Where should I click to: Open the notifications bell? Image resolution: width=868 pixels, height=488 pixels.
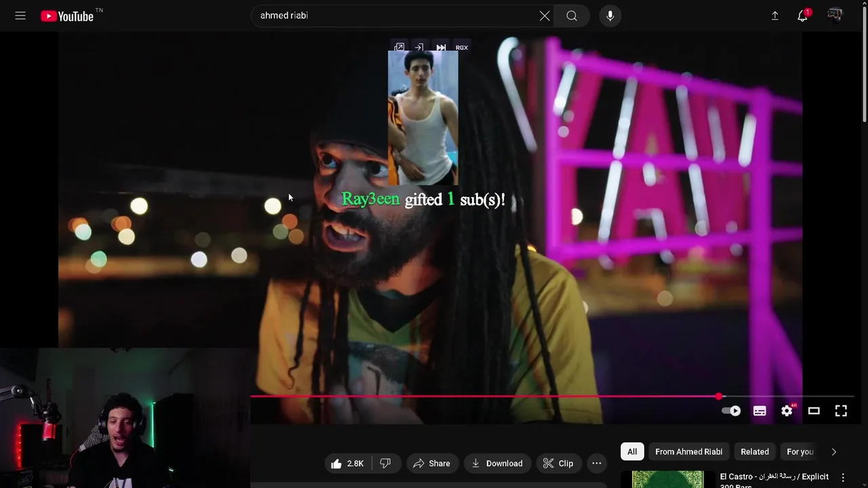click(803, 16)
